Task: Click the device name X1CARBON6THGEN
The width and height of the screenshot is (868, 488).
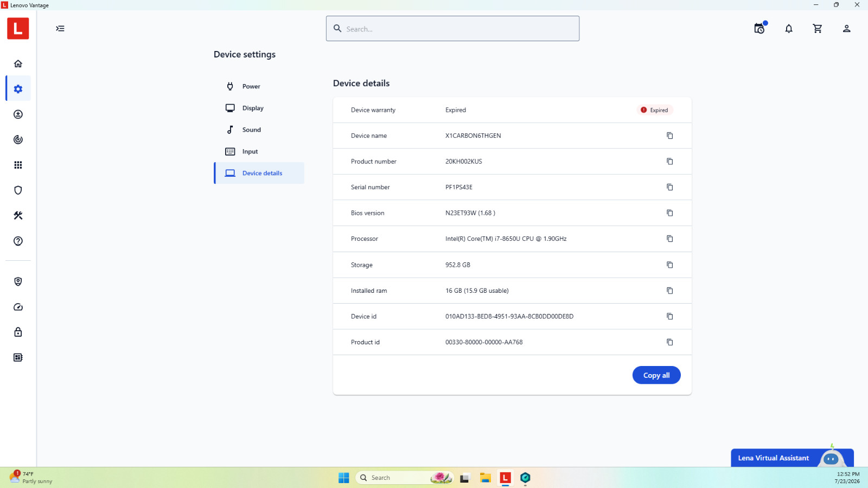Action: (473, 136)
